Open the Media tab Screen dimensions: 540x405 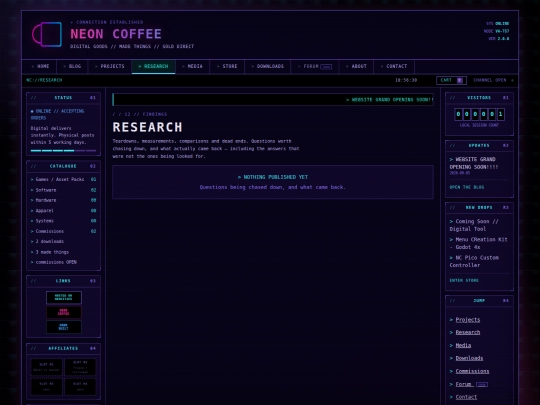tap(193, 66)
